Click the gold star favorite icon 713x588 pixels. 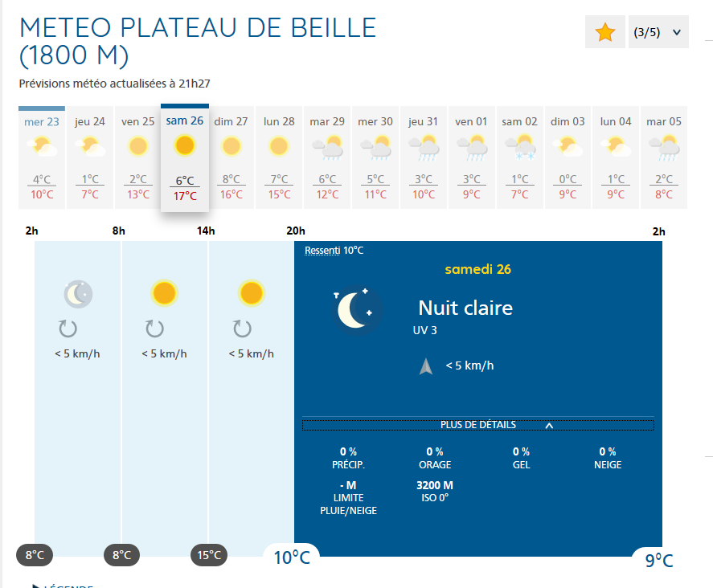tap(605, 33)
